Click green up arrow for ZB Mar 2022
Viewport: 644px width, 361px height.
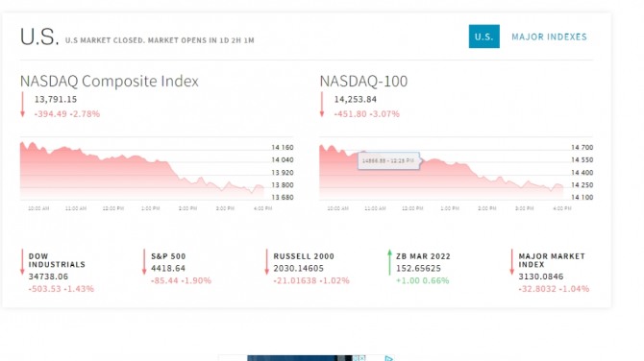(389, 262)
